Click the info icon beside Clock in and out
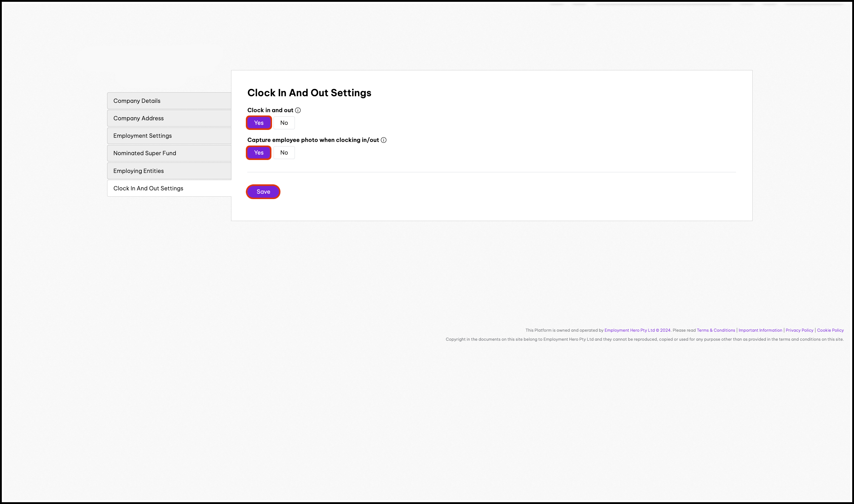 (298, 110)
